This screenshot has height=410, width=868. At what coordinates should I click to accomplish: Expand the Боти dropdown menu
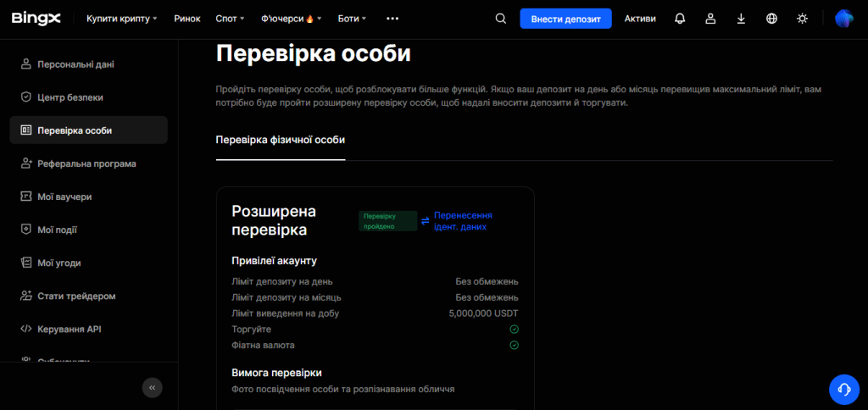click(x=352, y=19)
